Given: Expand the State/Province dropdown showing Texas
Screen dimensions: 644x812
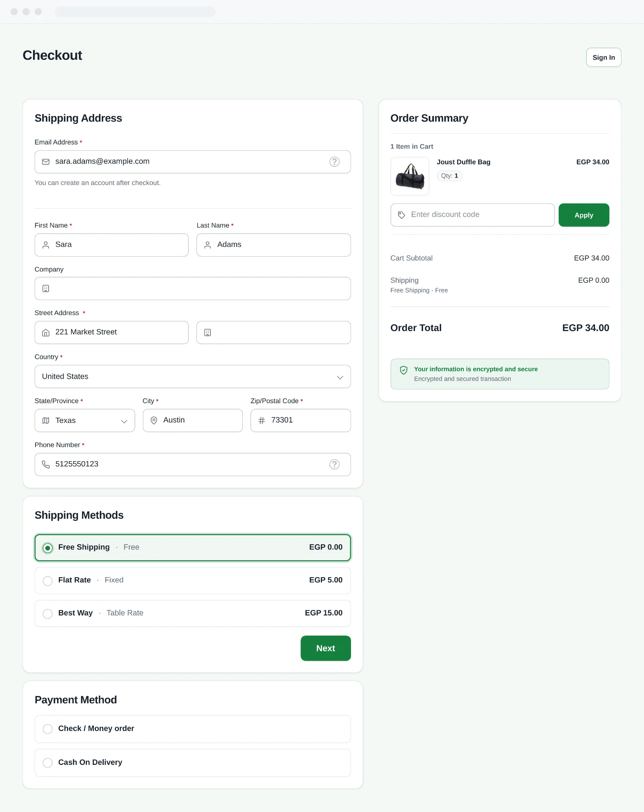Looking at the screenshot, I should tap(85, 420).
